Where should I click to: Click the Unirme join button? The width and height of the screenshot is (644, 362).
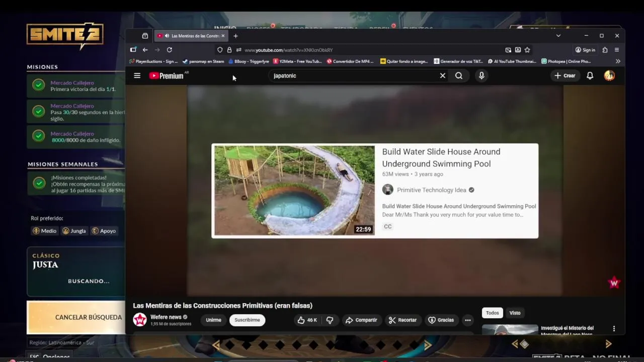213,320
